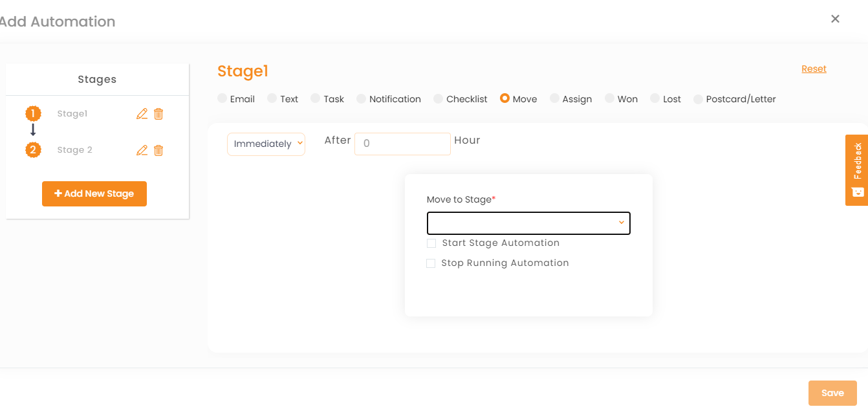Open the Immediately timing dropdown
Image resolution: width=868 pixels, height=409 pixels.
click(266, 144)
